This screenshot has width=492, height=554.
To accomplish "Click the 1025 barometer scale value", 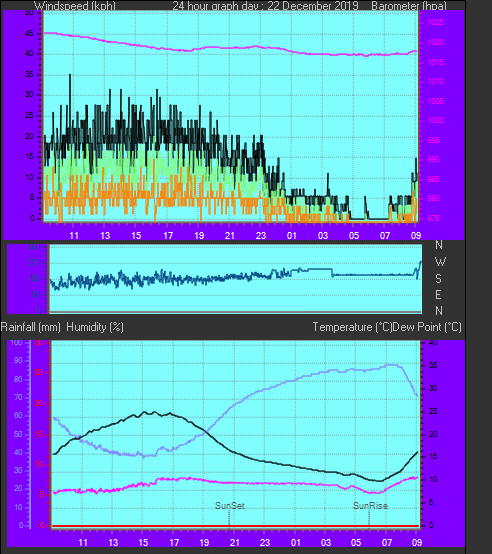I will 435,23.
